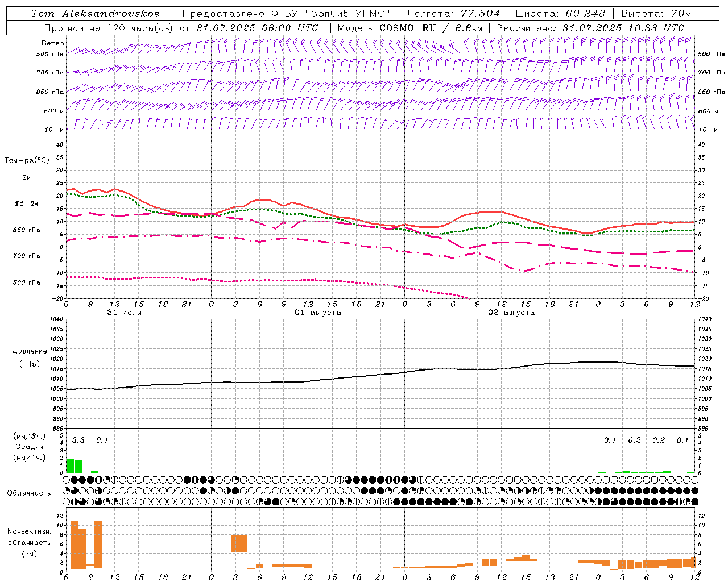Click the (мм/3ч.) precipitation unit label

click(x=30, y=436)
